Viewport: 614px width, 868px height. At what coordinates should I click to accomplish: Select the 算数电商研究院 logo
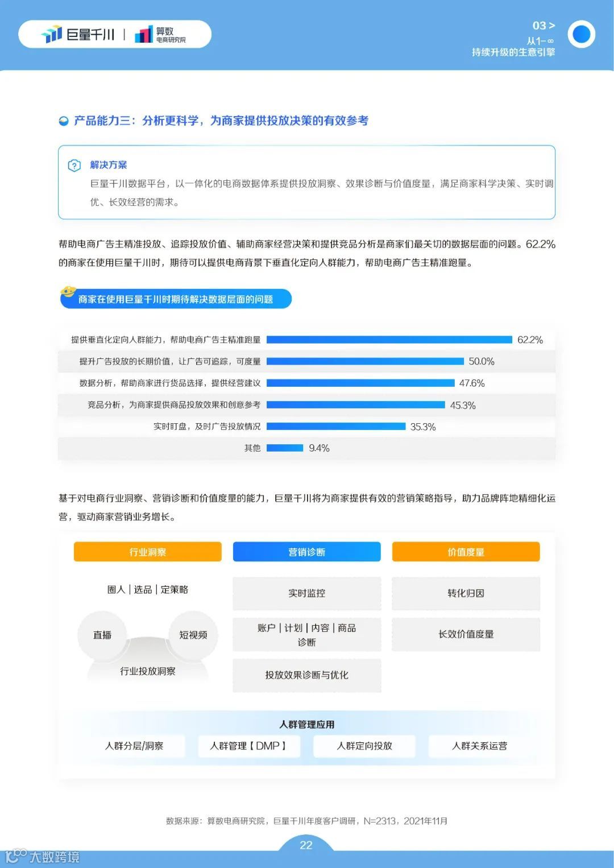[x=162, y=33]
